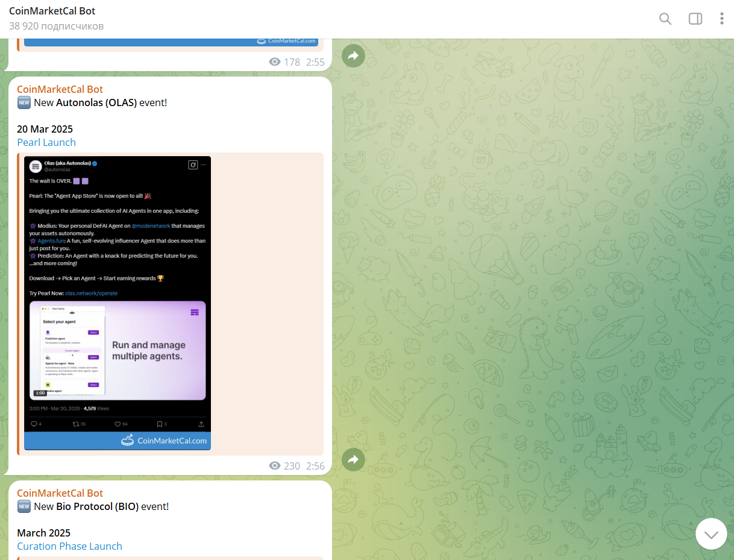Jump to latest messages with down-arrow button
The image size is (734, 560).
pos(711,534)
